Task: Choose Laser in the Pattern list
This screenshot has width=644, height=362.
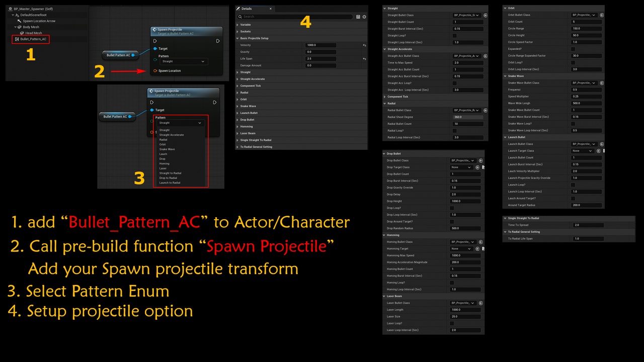Action: coord(163,168)
